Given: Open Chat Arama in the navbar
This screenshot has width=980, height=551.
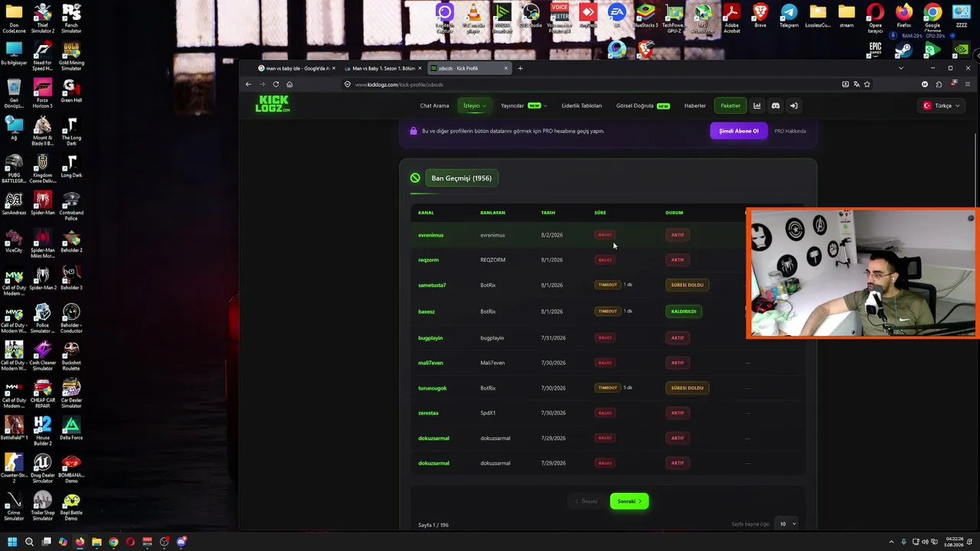Looking at the screenshot, I should point(434,106).
